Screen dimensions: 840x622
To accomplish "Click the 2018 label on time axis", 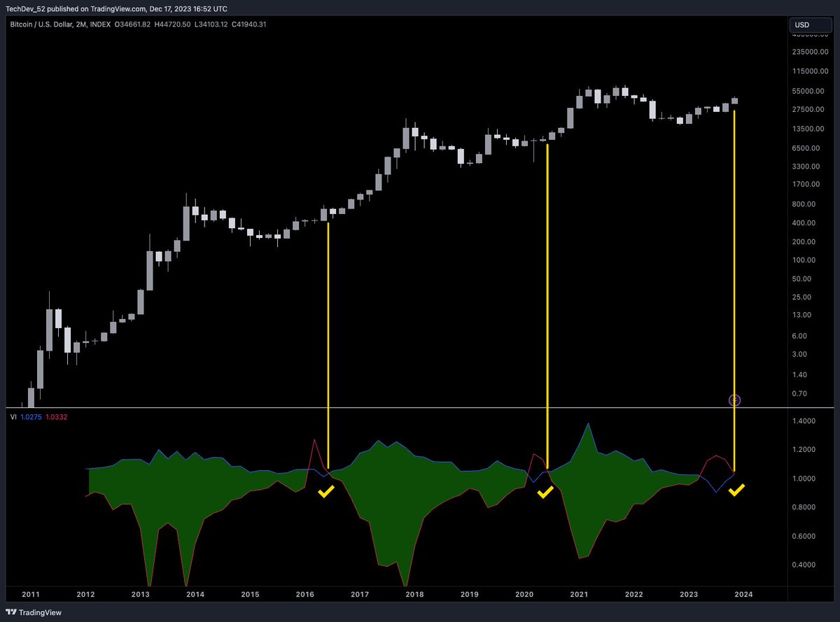I will click(414, 594).
